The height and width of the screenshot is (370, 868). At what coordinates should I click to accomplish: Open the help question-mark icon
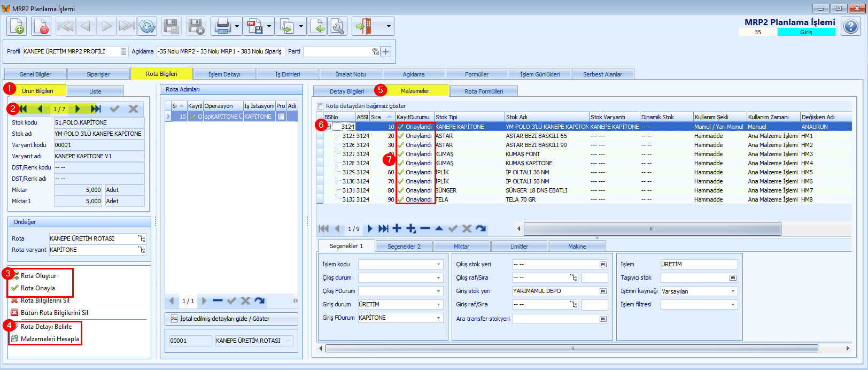850,26
